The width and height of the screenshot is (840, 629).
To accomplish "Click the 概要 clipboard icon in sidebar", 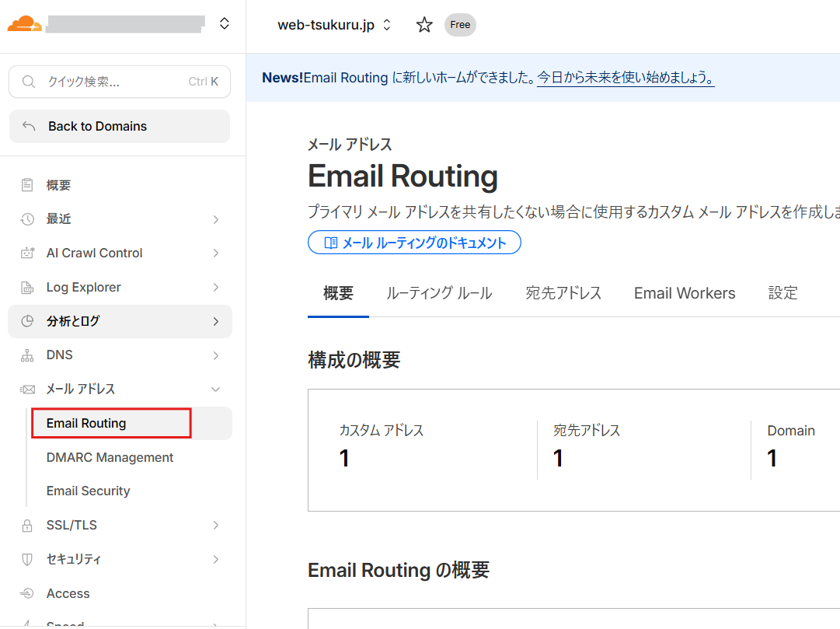I will (x=27, y=185).
